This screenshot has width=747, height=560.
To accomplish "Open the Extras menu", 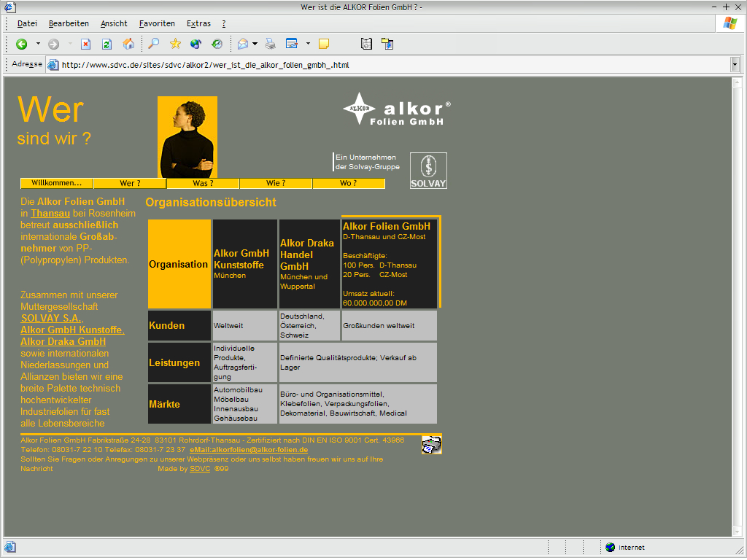I will [198, 23].
